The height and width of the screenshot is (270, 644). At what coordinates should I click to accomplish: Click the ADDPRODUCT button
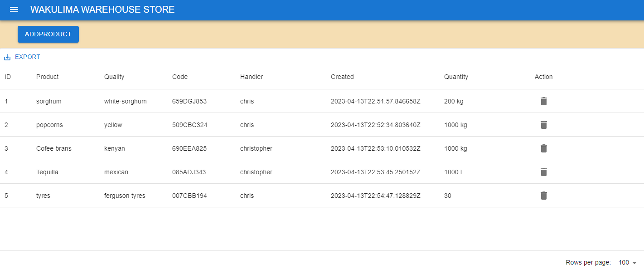pyautogui.click(x=48, y=34)
